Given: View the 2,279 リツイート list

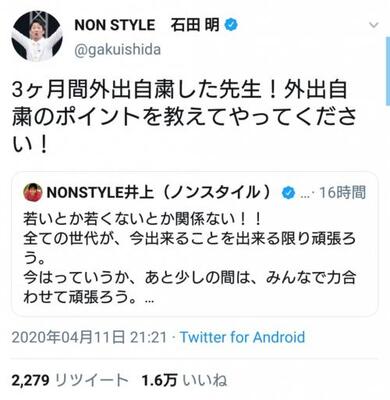Looking at the screenshot, I should point(70,380).
